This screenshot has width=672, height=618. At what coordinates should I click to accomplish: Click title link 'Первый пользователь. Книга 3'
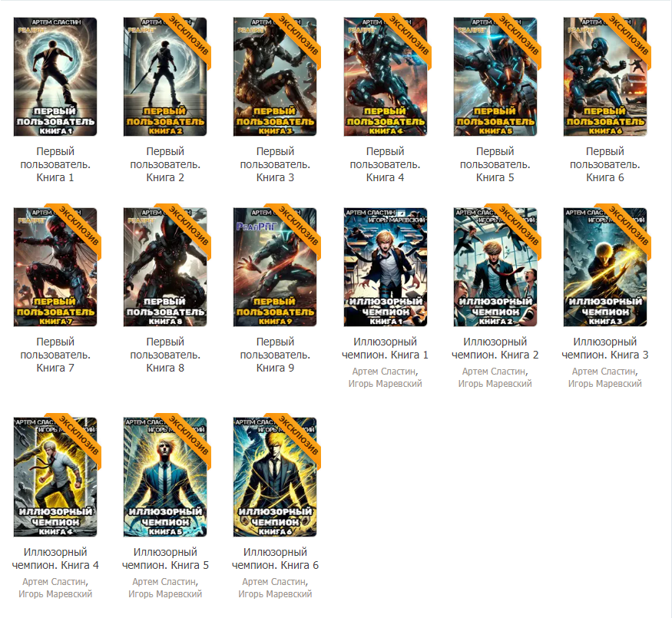[275, 164]
